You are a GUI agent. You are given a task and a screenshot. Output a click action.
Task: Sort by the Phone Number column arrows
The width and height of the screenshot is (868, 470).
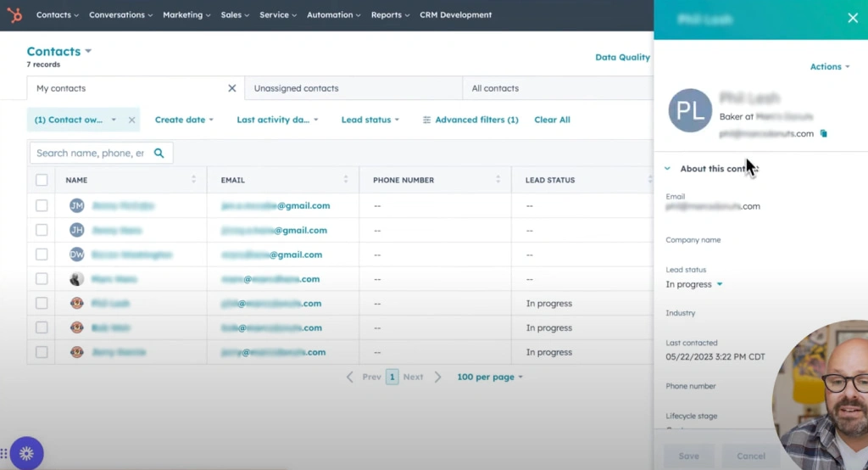click(498, 180)
